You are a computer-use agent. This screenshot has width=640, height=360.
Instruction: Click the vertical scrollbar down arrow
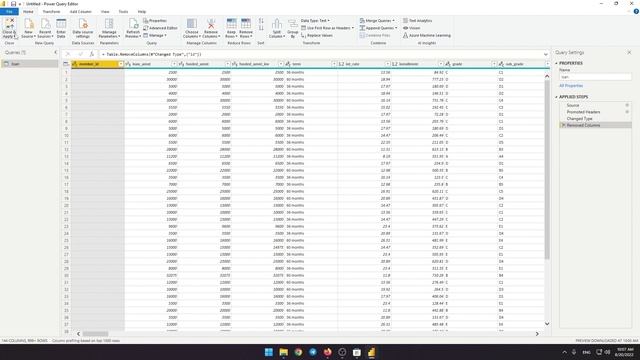click(x=547, y=324)
